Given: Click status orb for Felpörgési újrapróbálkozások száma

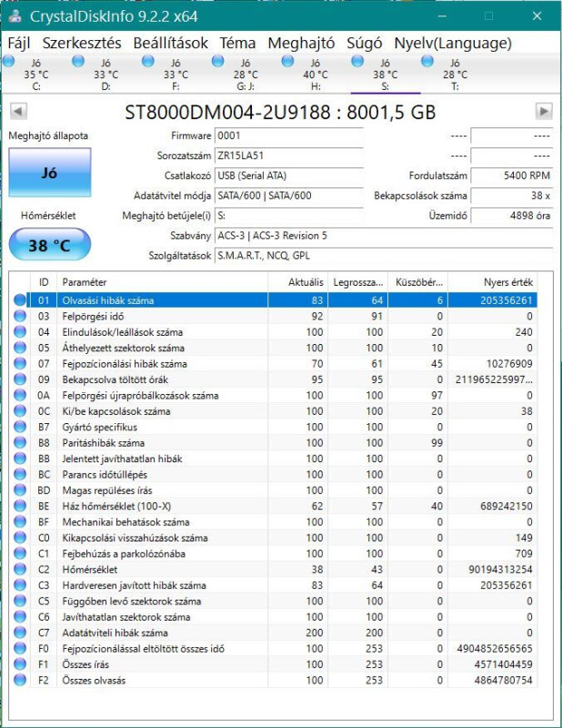Looking at the screenshot, I should click(x=19, y=395).
